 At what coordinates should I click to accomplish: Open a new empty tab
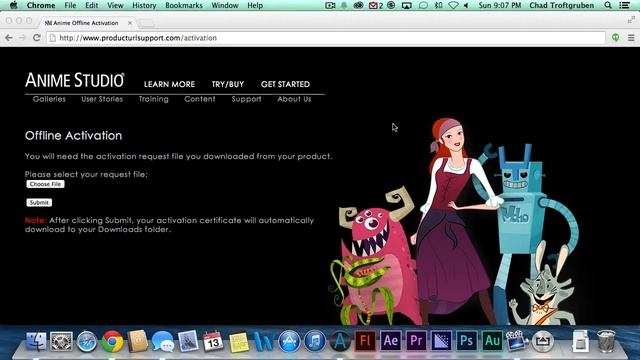146,23
